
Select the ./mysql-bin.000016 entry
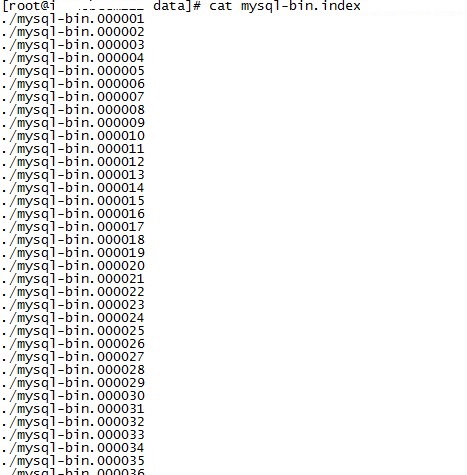(x=73, y=214)
